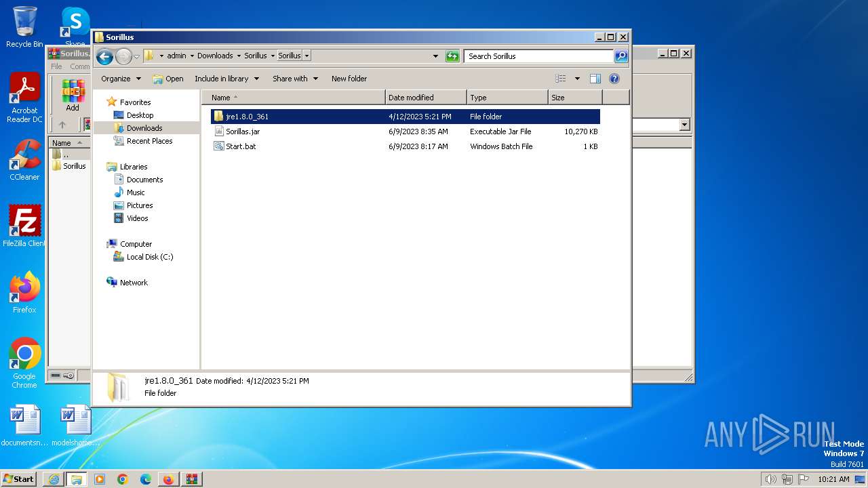This screenshot has height=488, width=868.
Task: Click Chrome taskbar icon
Action: (x=123, y=479)
